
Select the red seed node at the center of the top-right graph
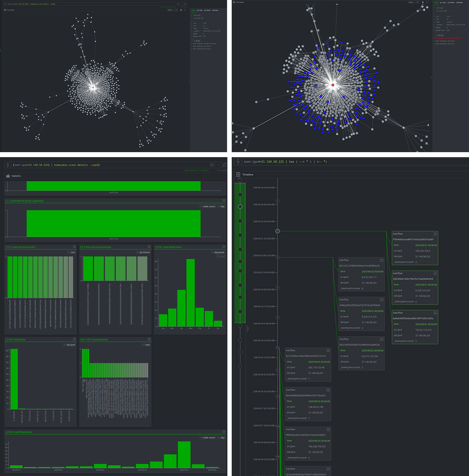(x=333, y=85)
